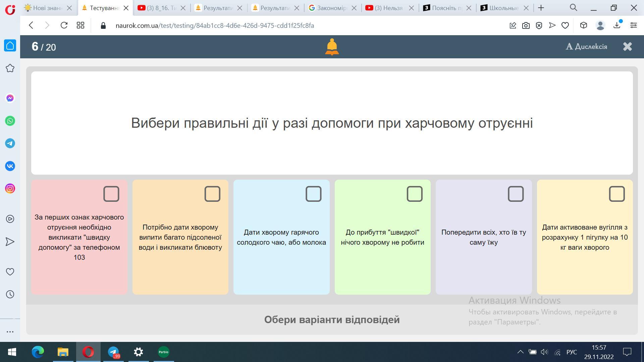This screenshot has width=644, height=362.
Task: Open Messenger in the Opera sidebar
Action: 10,98
